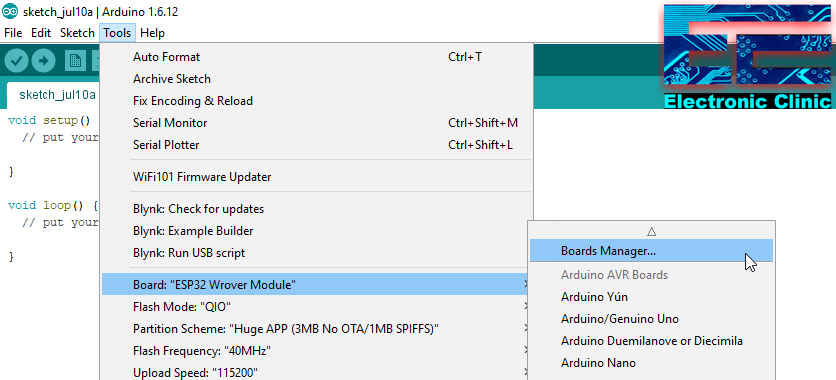
Task: Launch WiFi101 Firmware Updater
Action: point(317,176)
